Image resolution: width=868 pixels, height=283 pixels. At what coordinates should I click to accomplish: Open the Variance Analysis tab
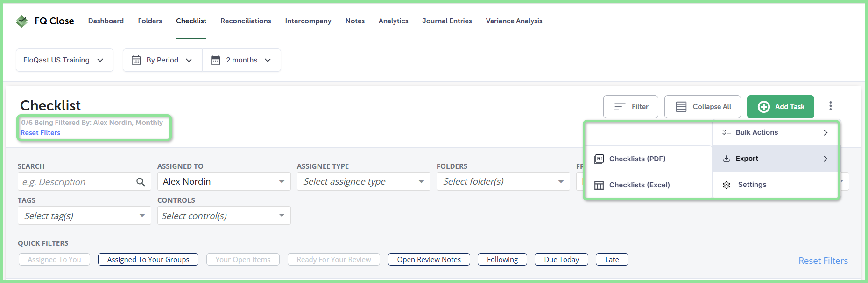point(514,21)
